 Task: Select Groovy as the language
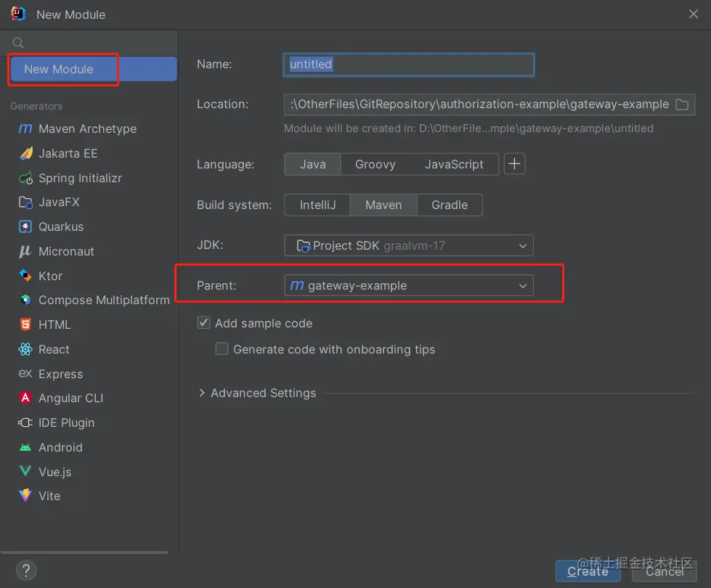[375, 164]
